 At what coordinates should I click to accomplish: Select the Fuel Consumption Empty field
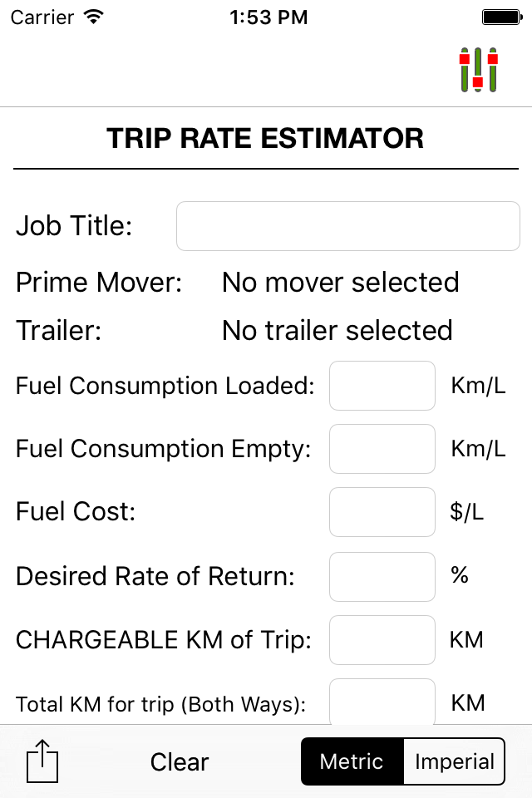(x=382, y=449)
